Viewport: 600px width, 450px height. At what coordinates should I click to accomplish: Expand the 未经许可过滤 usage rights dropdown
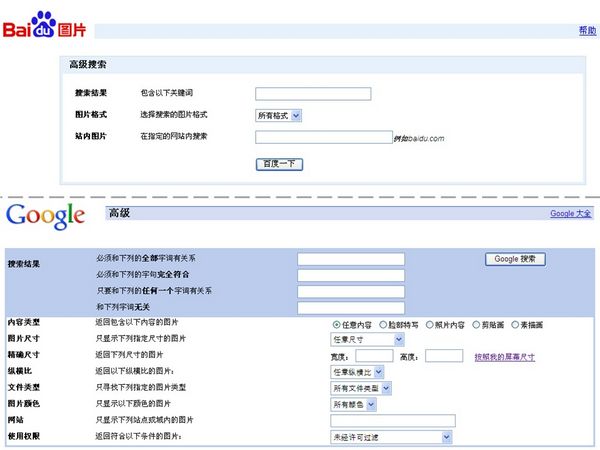pyautogui.click(x=391, y=437)
